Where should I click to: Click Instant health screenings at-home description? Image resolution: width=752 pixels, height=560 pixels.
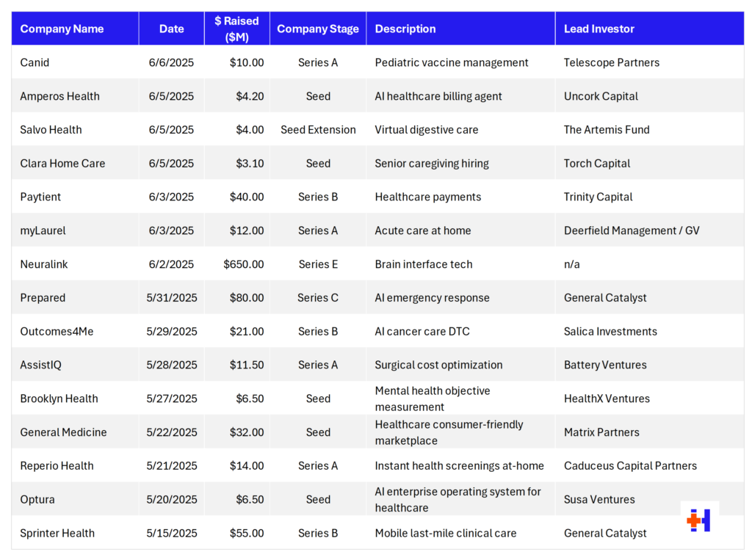[x=459, y=466]
